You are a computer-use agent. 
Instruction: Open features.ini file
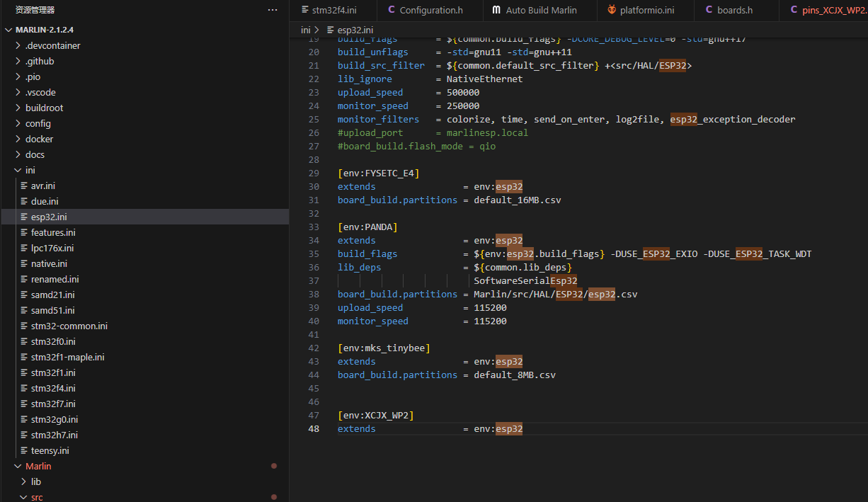click(144, 232)
